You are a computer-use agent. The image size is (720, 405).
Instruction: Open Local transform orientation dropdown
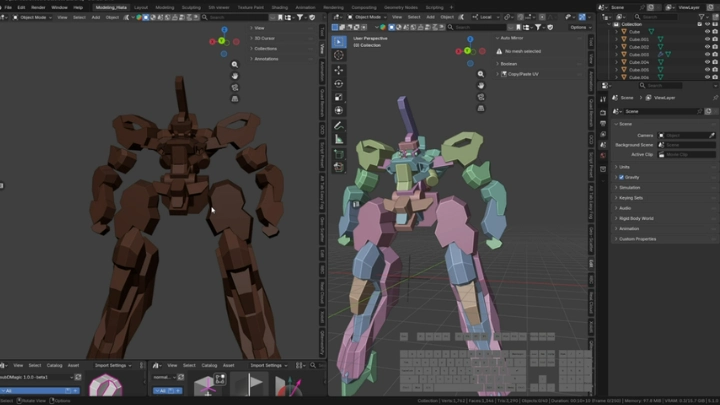[x=486, y=17]
